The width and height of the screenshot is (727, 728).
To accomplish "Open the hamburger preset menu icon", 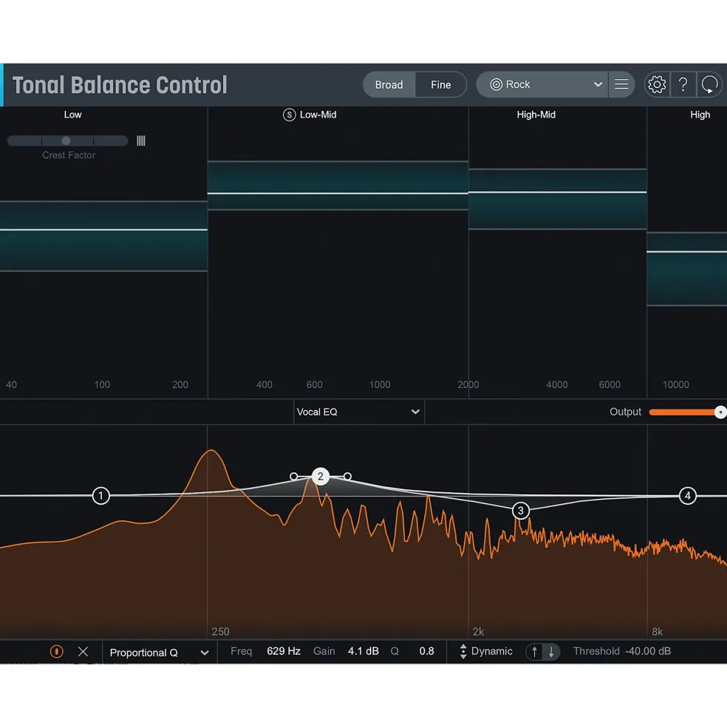I will (621, 84).
